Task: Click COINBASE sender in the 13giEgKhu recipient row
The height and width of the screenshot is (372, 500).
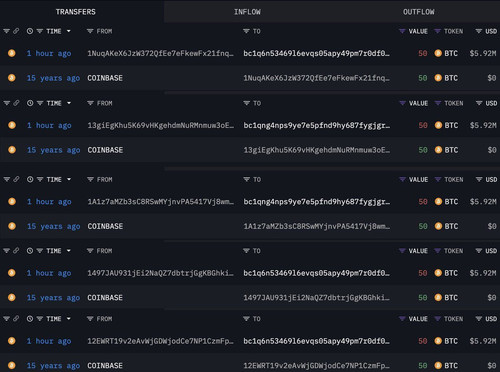Action: [x=105, y=150]
